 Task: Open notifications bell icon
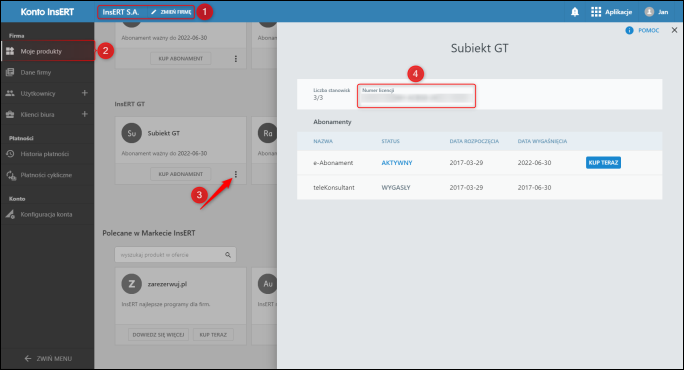coord(575,12)
